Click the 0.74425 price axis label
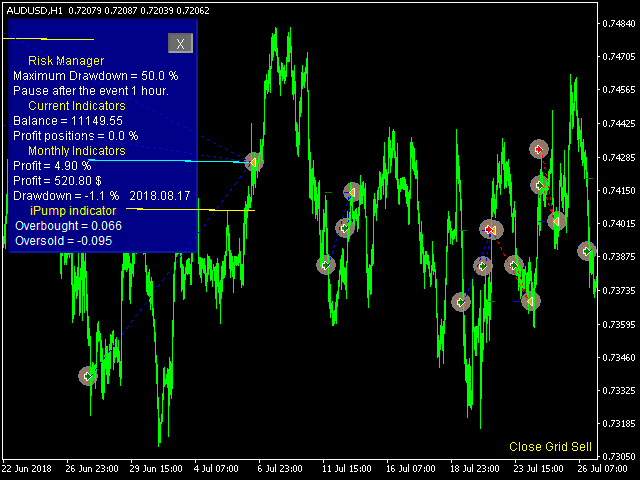This screenshot has height=480, width=640. click(x=619, y=123)
